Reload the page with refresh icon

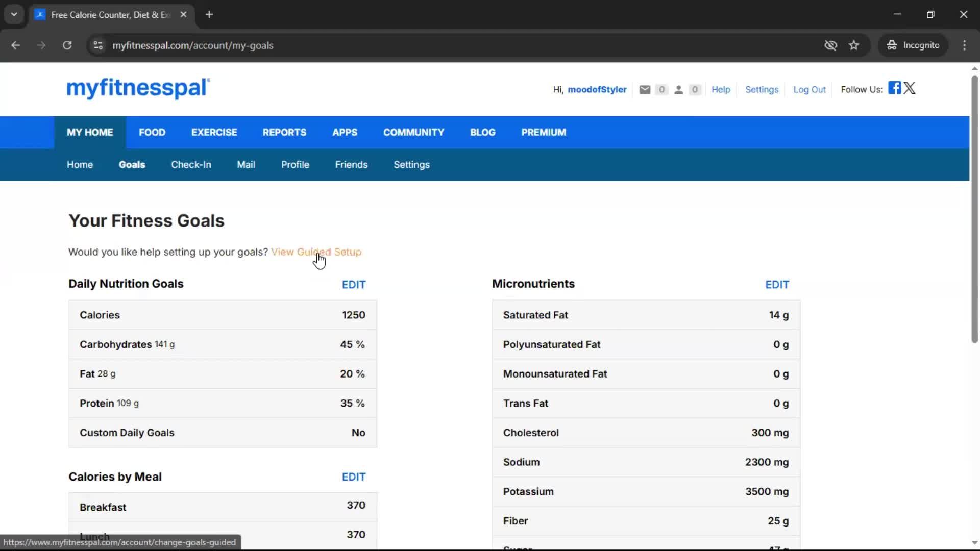click(67, 45)
